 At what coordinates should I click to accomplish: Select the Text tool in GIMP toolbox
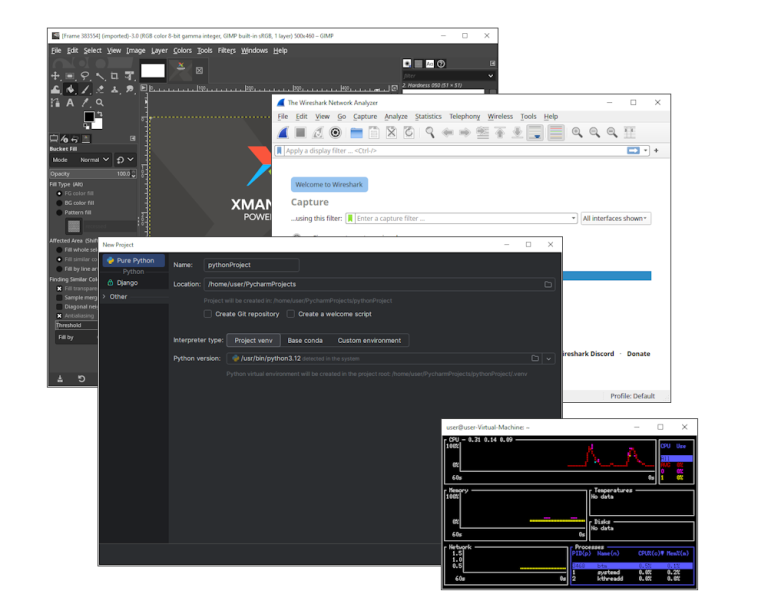(70, 102)
